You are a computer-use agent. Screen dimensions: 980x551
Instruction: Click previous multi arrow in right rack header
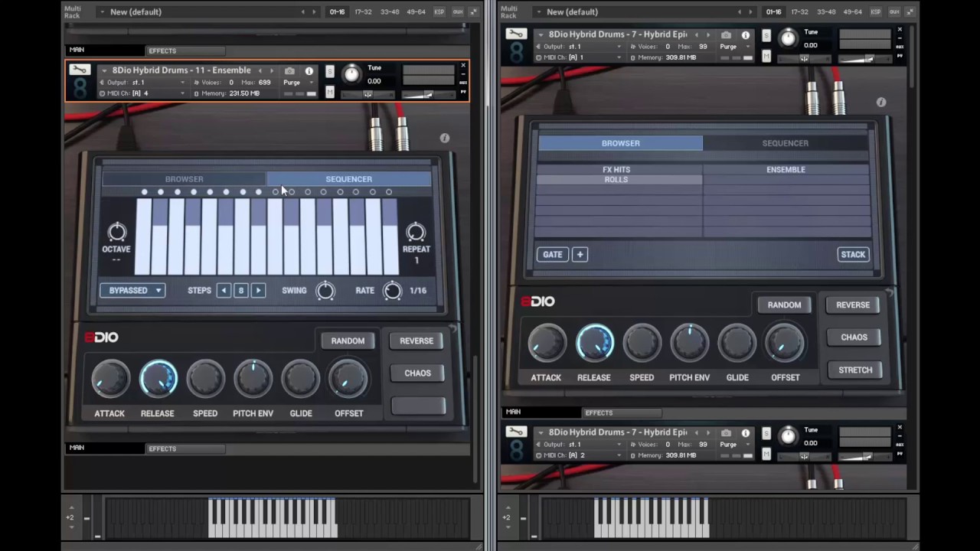[x=739, y=11]
